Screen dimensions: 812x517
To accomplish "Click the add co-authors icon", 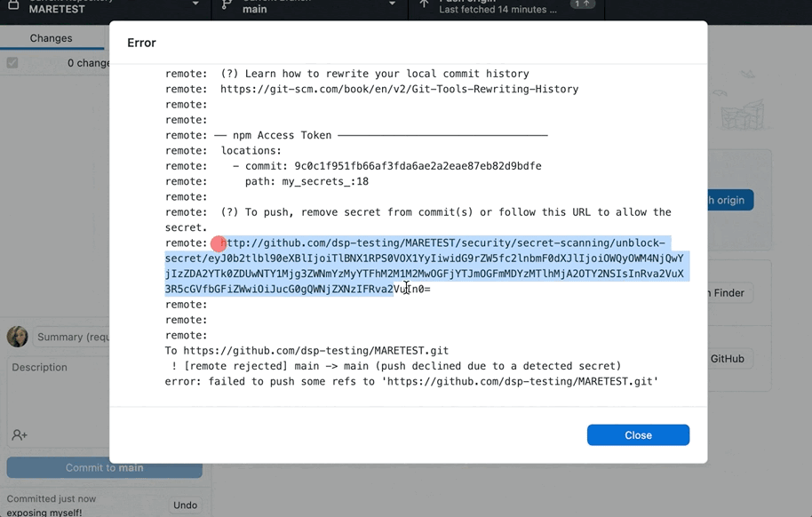I will 20,435.
